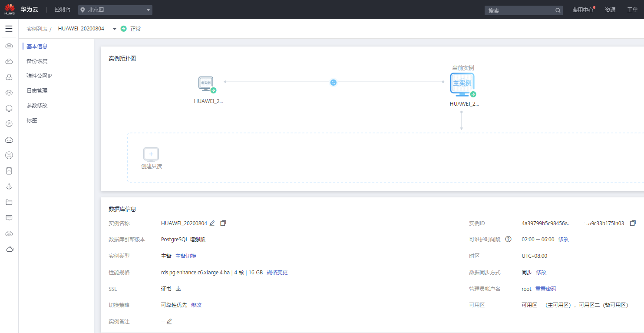
Task: Select 备份恢复 in the side menu
Action: (37, 61)
